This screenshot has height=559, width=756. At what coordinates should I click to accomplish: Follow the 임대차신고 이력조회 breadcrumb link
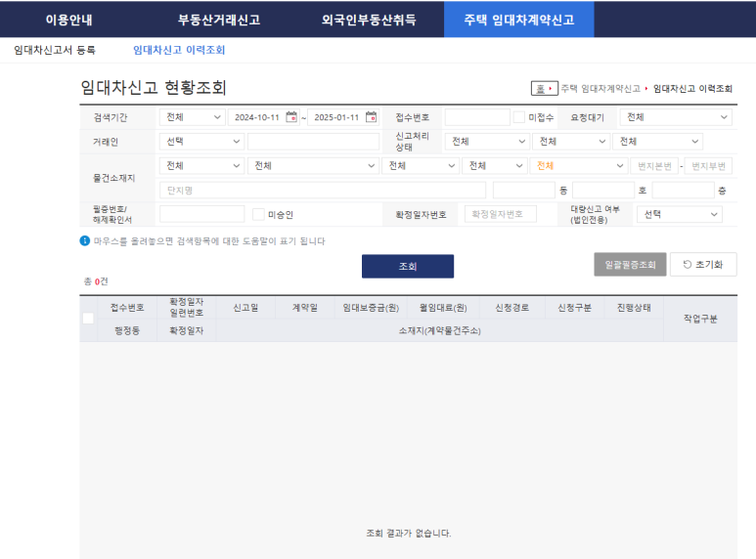pos(692,89)
